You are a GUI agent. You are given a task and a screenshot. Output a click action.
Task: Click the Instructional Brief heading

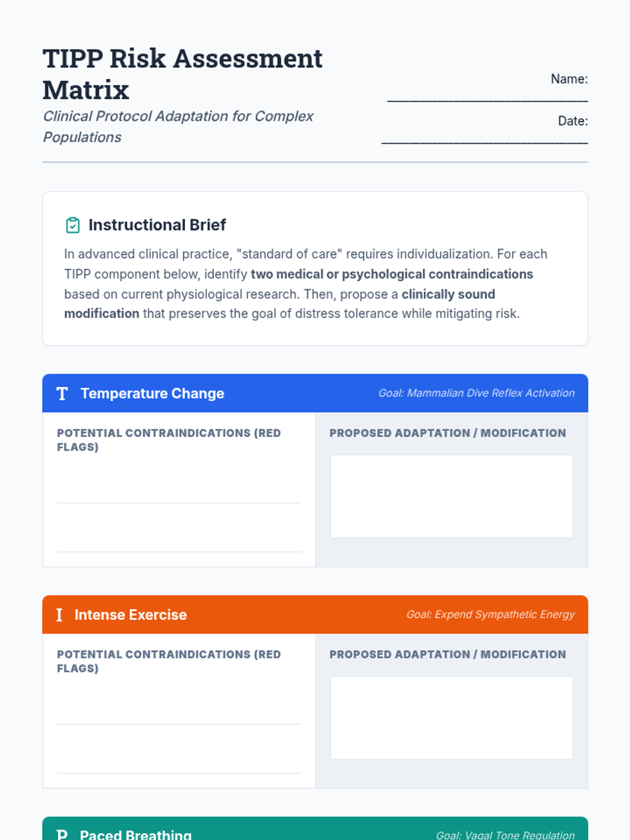[x=157, y=225]
